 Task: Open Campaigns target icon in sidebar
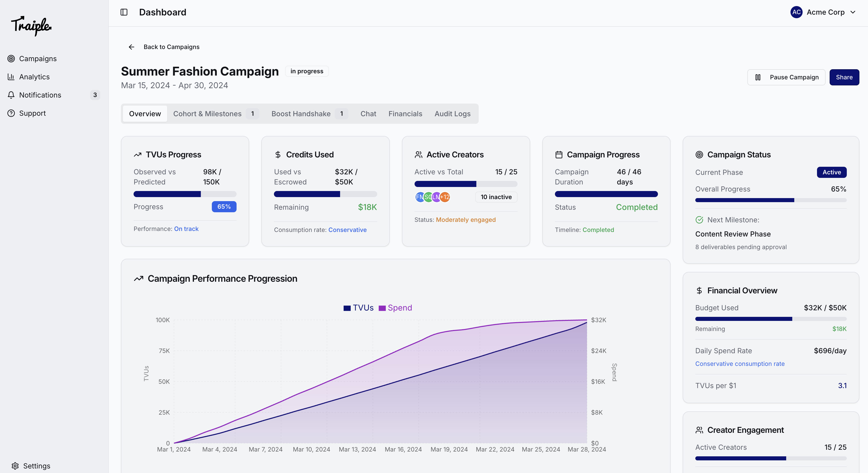[x=11, y=59]
